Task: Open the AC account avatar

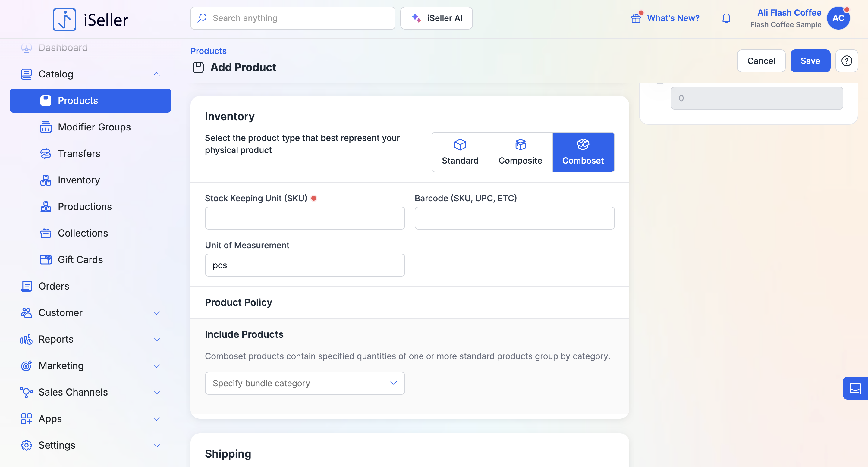Action: tap(838, 18)
